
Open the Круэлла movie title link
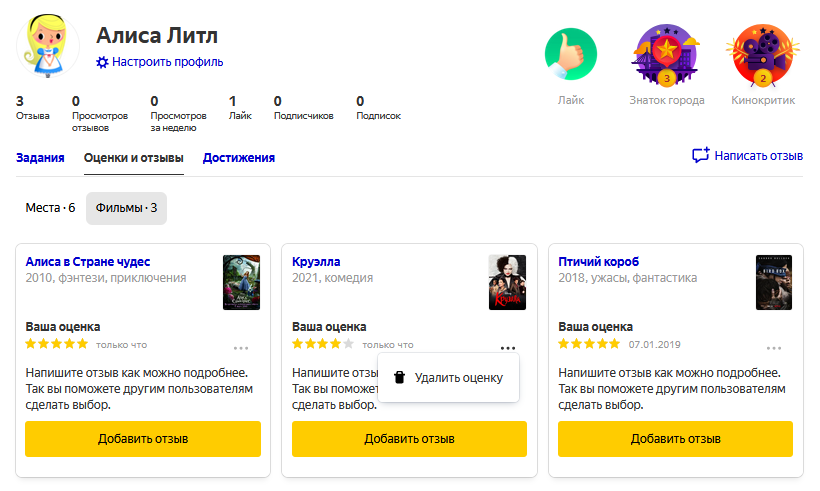point(316,261)
